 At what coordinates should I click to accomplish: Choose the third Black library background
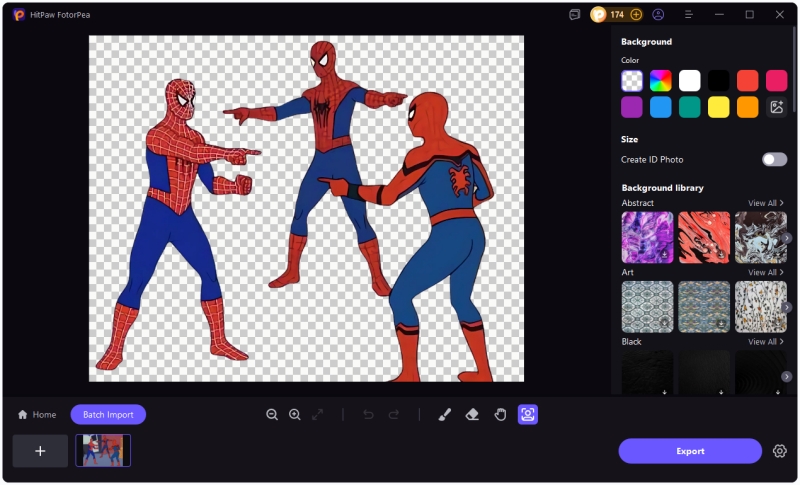pyautogui.click(x=761, y=372)
